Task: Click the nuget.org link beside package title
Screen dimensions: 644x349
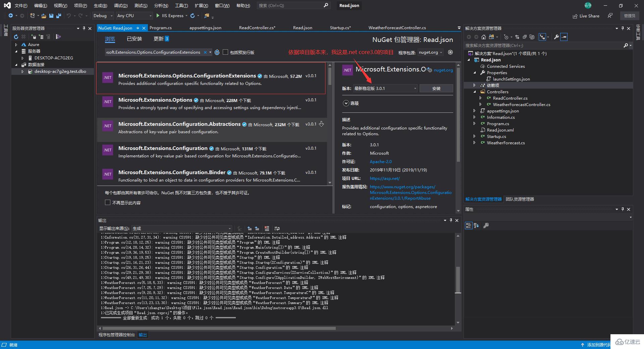Action: pyautogui.click(x=443, y=70)
